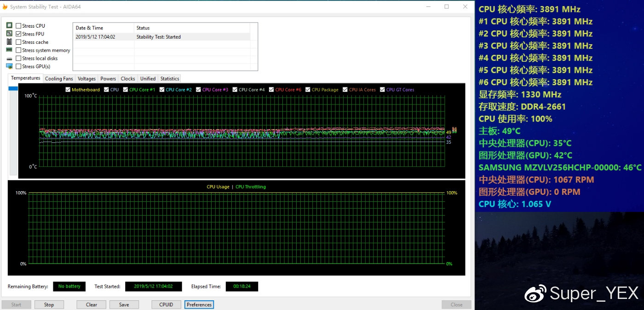Toggle the CPU Core #1 graph checkbox
This screenshot has height=310, width=644.
click(x=126, y=90)
